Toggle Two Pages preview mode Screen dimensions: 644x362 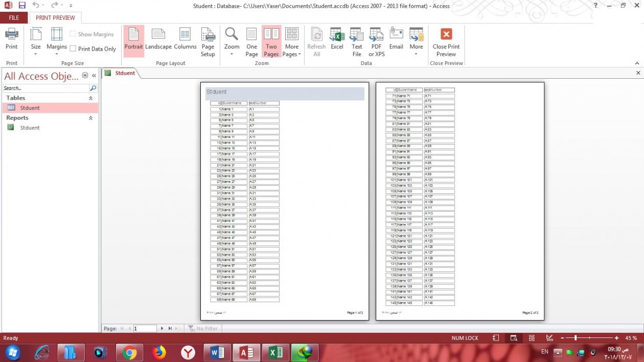point(271,41)
